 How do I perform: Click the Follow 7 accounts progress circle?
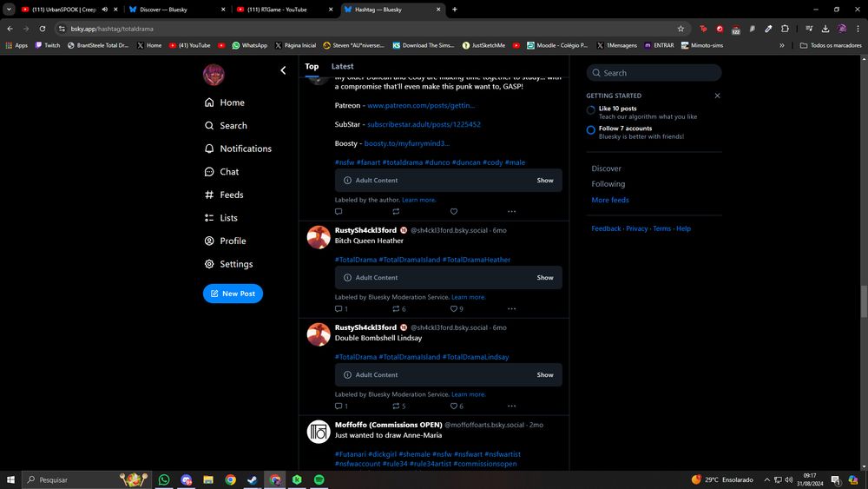(590, 130)
